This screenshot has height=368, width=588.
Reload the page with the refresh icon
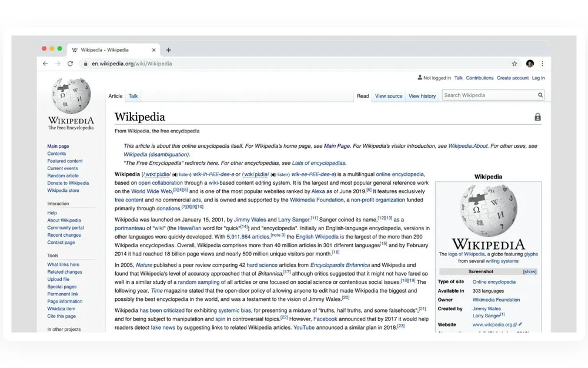click(x=70, y=64)
